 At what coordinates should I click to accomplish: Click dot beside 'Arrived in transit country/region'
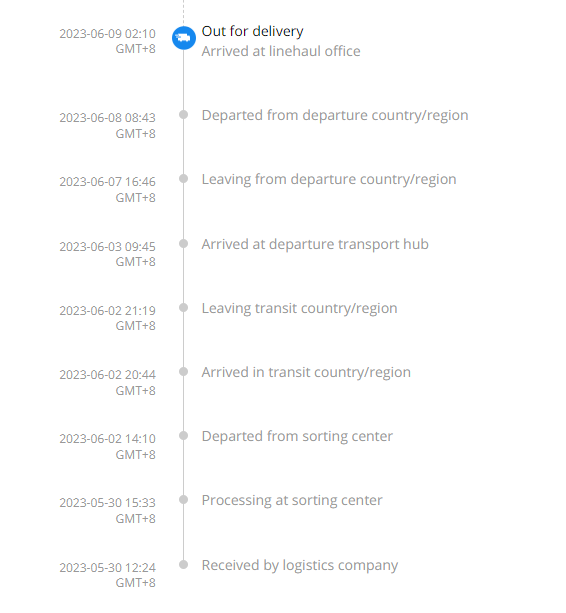pos(183,371)
